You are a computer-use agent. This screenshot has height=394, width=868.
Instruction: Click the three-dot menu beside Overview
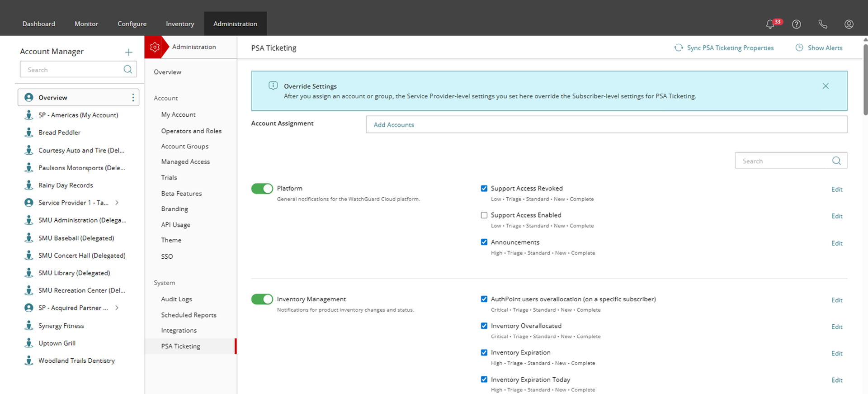tap(133, 98)
